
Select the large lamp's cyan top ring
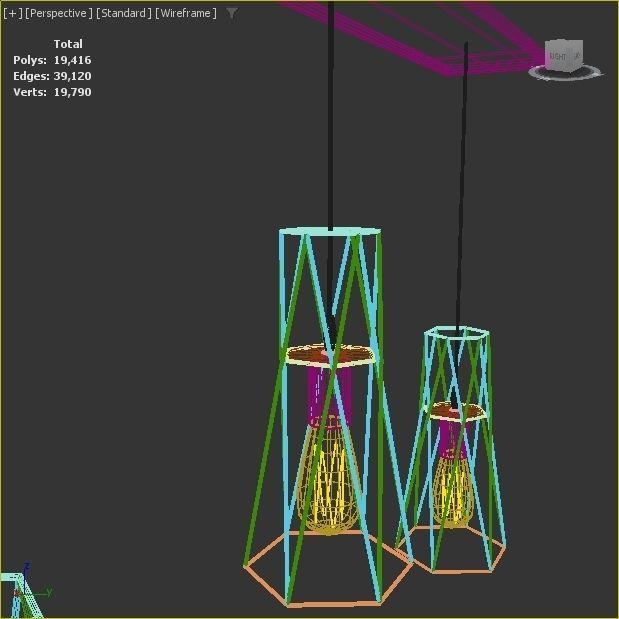(330, 231)
